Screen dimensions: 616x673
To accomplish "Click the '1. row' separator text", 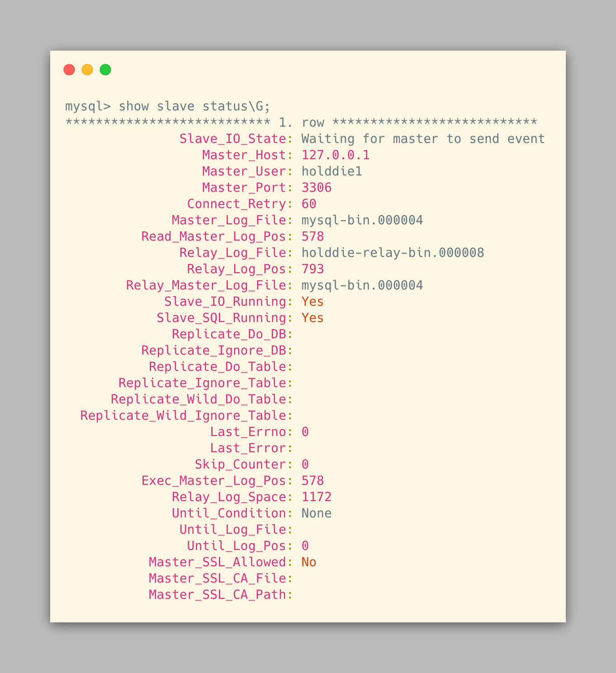I will [x=302, y=123].
